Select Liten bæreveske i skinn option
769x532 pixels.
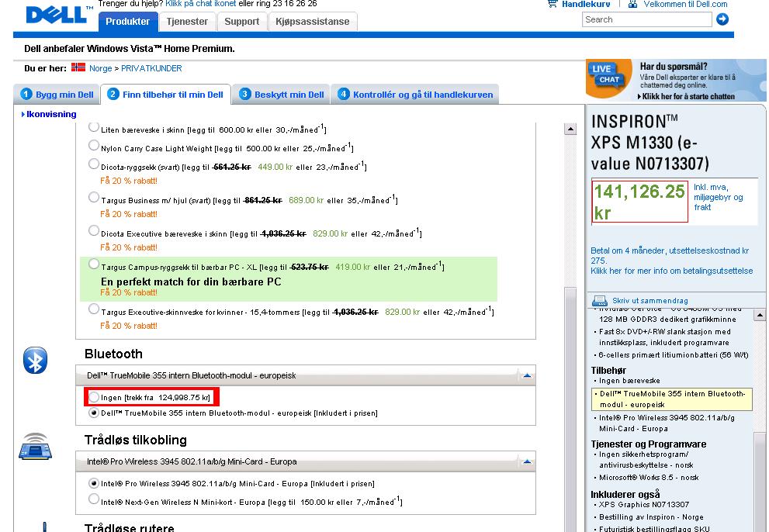(x=94, y=127)
